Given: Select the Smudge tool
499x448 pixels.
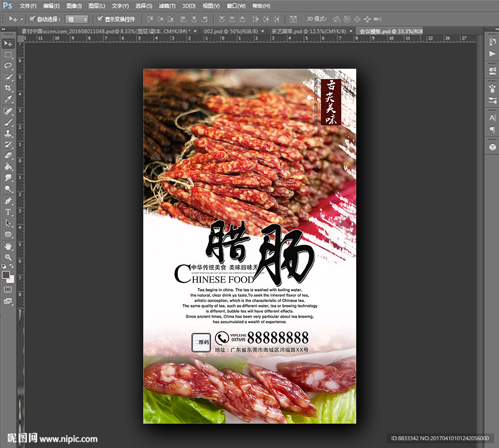Looking at the screenshot, I should 8,177.
